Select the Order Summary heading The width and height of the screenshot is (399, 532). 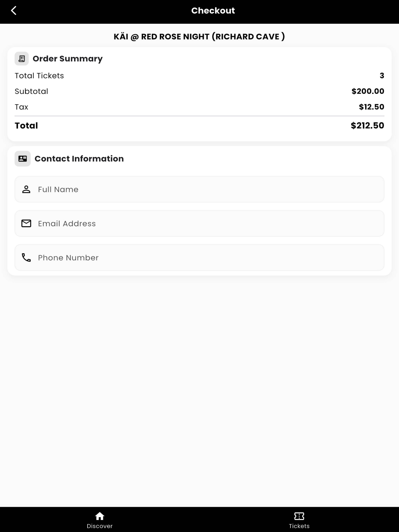68,59
